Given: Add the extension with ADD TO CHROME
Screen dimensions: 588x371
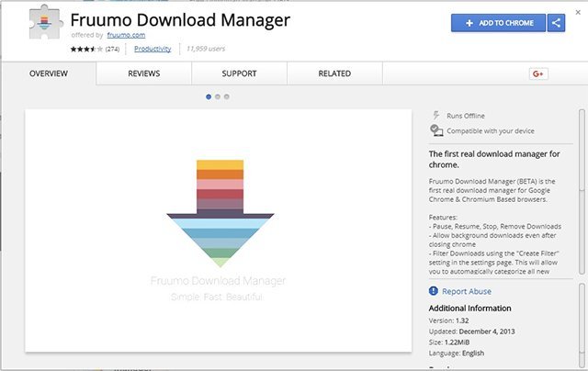Looking at the screenshot, I should [x=498, y=23].
